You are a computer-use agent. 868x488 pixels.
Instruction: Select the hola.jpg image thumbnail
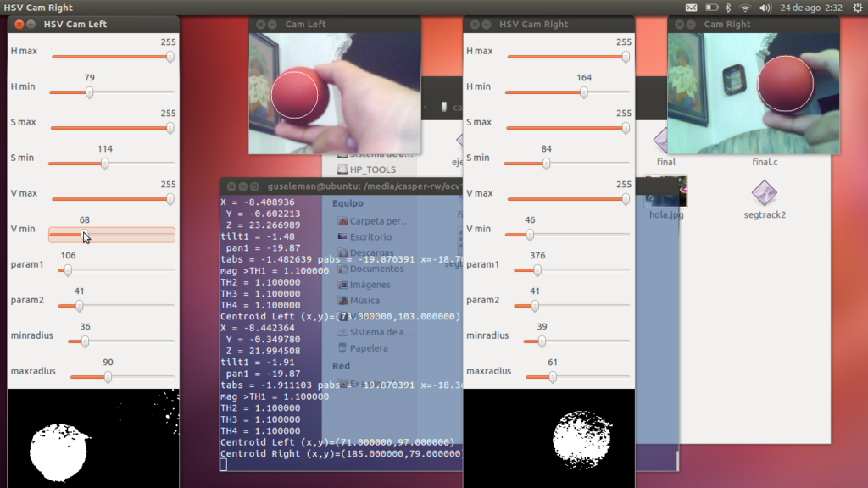666,191
